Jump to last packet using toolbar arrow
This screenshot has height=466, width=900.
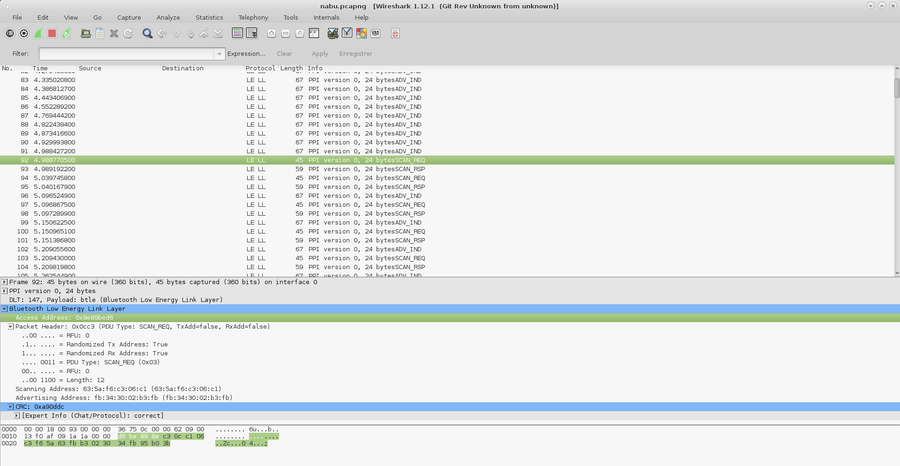coord(220,33)
